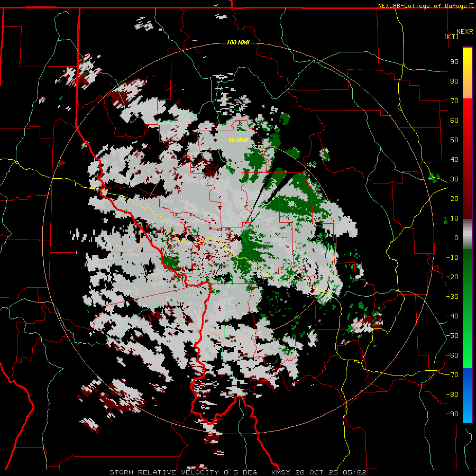The image size is (476, 476).
Task: Click the -10 knot scale label
Action: coord(452,258)
